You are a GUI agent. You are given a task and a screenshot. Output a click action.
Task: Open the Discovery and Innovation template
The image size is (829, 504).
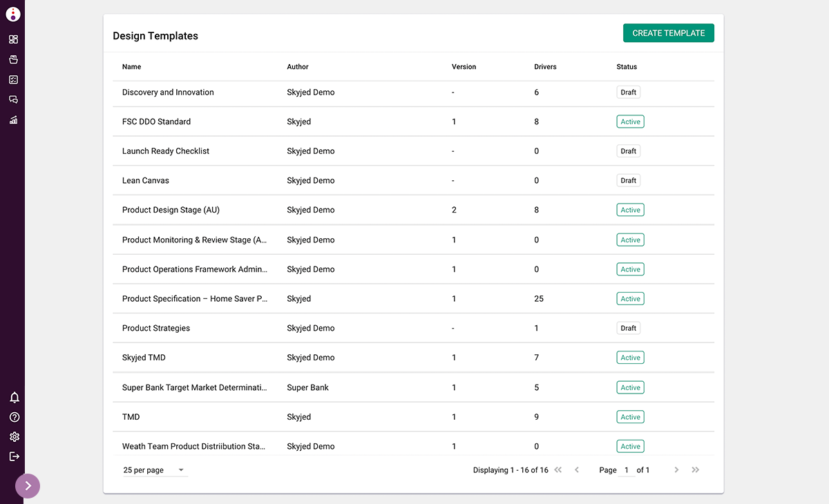(x=168, y=93)
